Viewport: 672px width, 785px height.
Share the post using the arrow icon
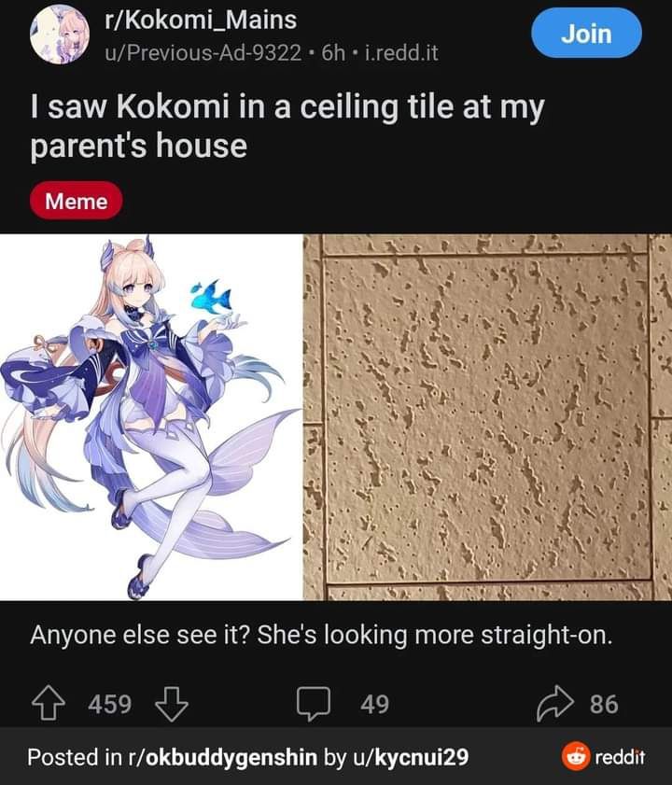coord(555,704)
